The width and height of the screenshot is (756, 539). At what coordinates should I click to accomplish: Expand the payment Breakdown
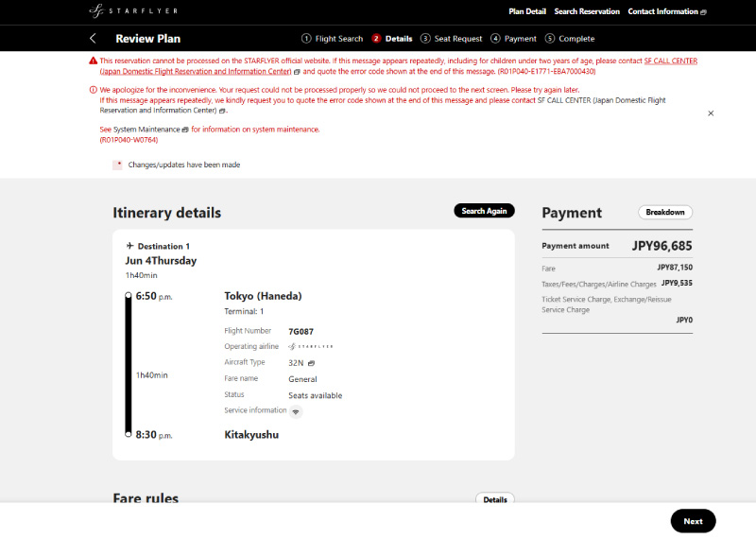(665, 213)
